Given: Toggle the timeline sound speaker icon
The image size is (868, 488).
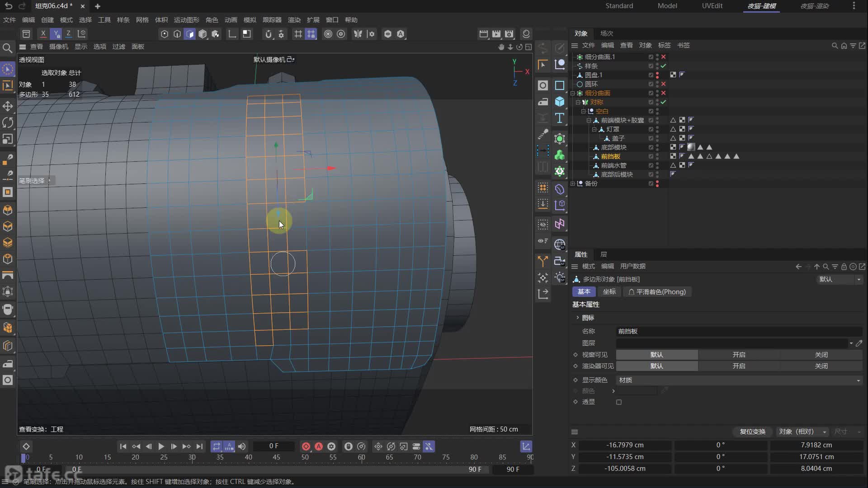Looking at the screenshot, I should click(x=242, y=446).
